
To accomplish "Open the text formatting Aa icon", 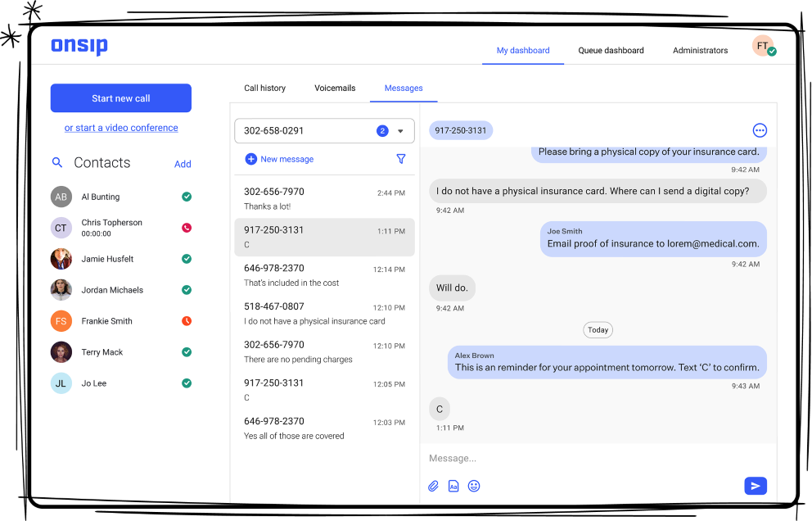I will click(453, 486).
